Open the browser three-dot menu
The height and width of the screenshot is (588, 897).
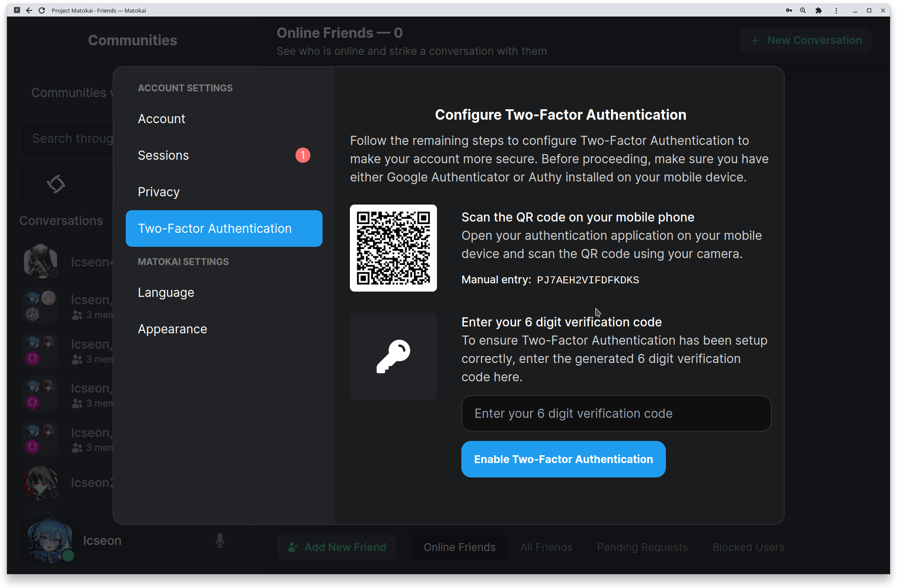tap(836, 10)
